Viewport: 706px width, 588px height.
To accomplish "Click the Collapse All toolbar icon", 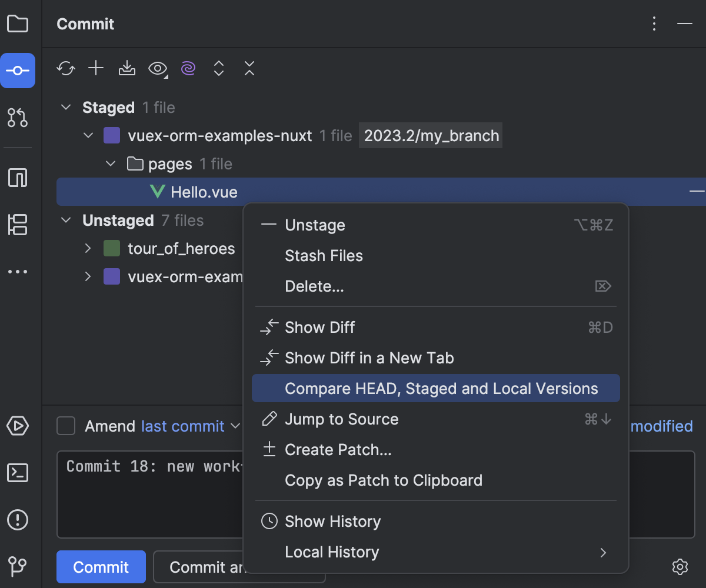I will 249,69.
